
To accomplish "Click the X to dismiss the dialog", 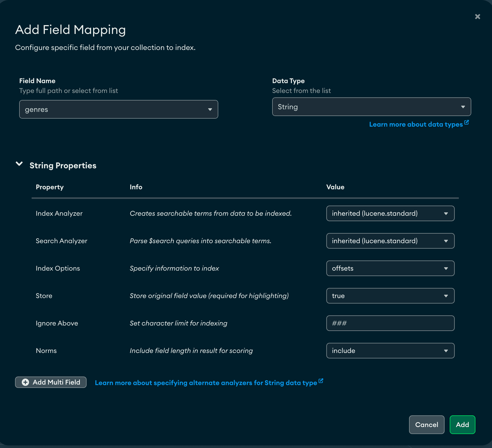I will coord(477,16).
